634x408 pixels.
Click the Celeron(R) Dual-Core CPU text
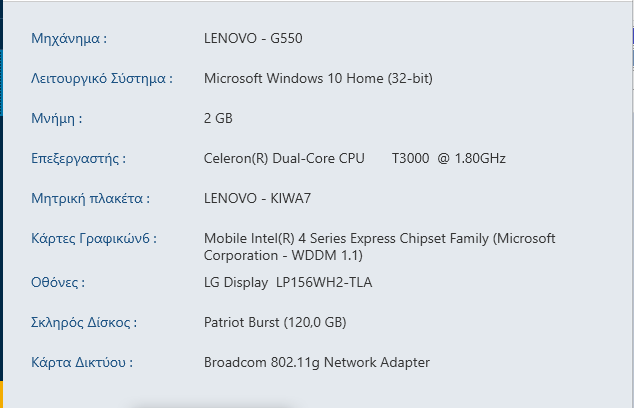(x=285, y=158)
